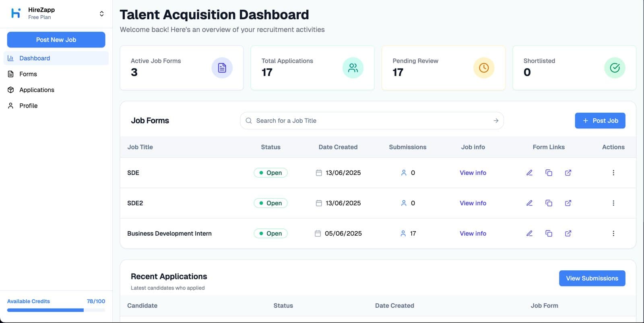Click View info for Business Development Intern
Viewport: 644px width, 323px height.
click(473, 233)
